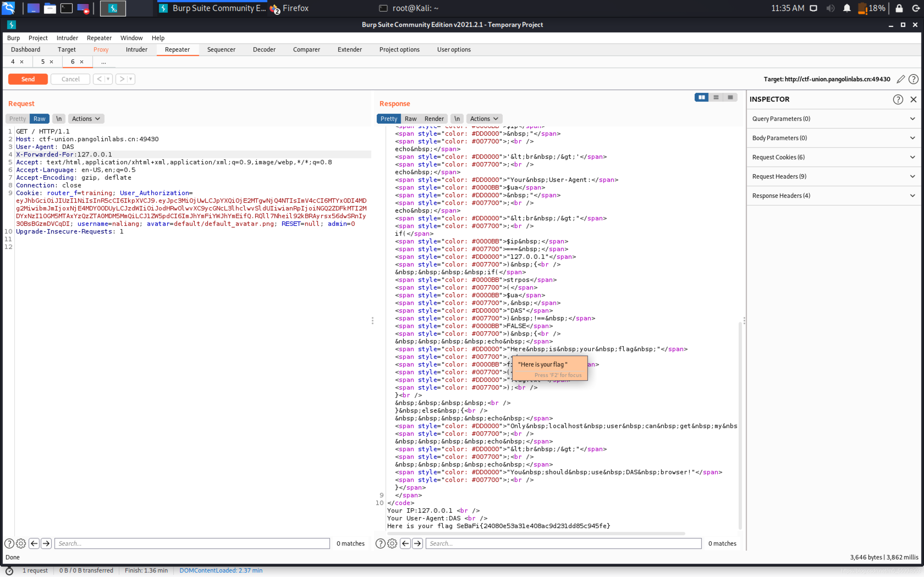Image resolution: width=924 pixels, height=577 pixels.
Task: Switch response view to Raw
Action: [410, 119]
